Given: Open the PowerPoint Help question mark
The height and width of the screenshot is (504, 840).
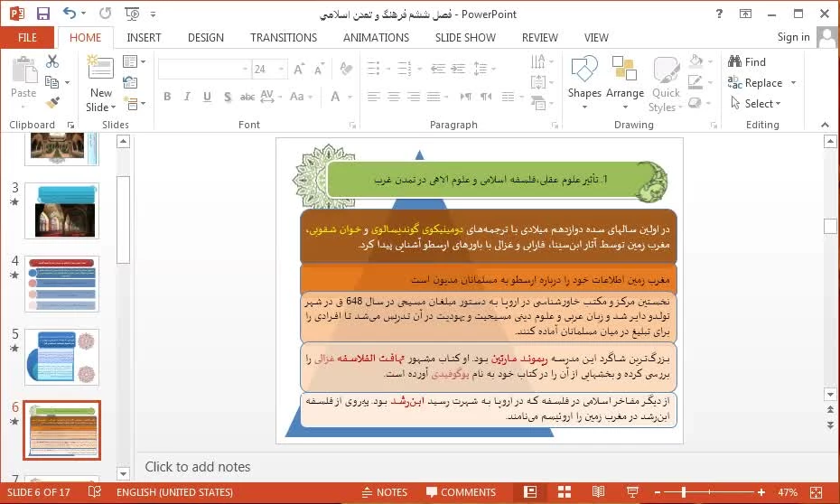Looking at the screenshot, I should [719, 14].
